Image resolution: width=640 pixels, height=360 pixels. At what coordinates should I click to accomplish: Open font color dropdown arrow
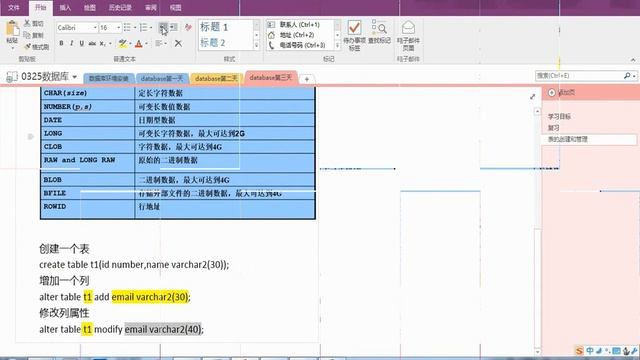[x=147, y=43]
